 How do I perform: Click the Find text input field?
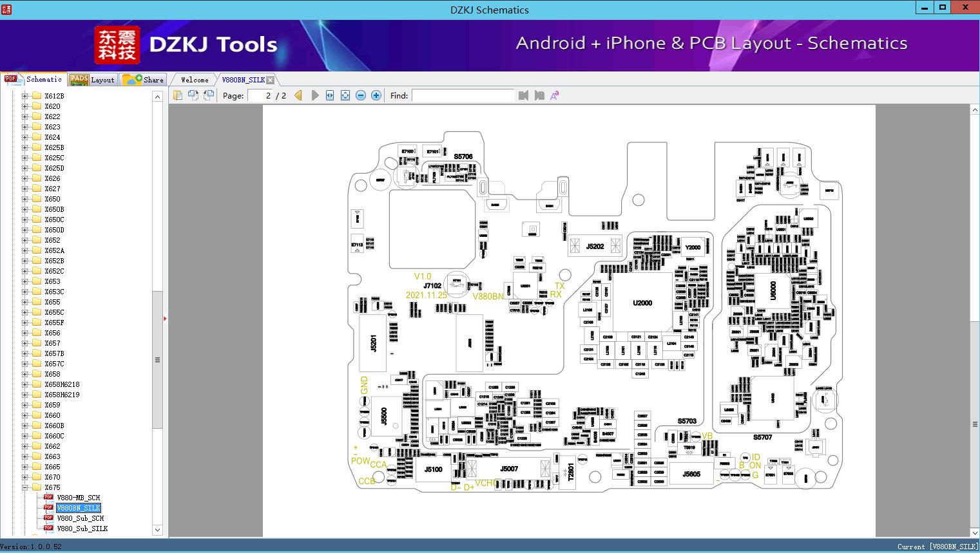[463, 95]
